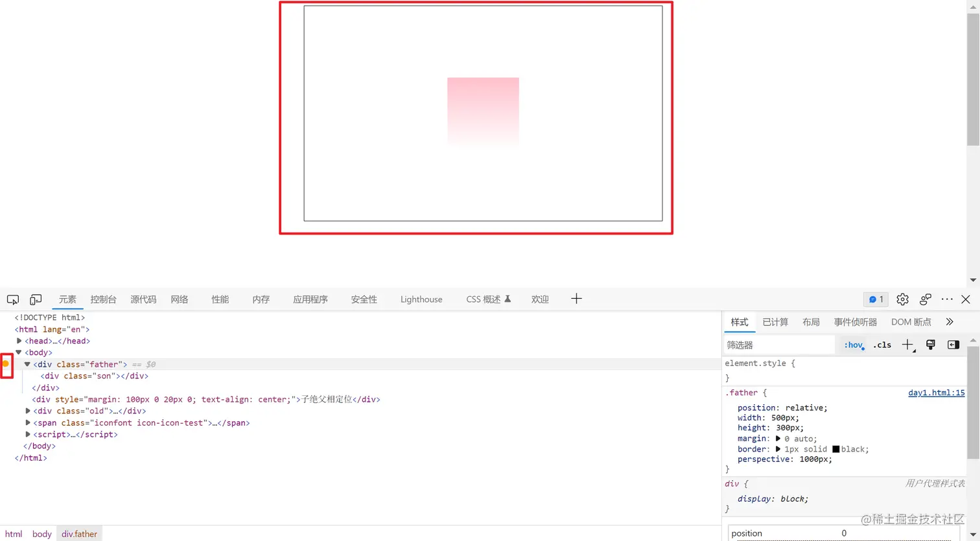Click the page scrollbar down arrow
Viewport: 980px width, 541px height.
(973, 281)
